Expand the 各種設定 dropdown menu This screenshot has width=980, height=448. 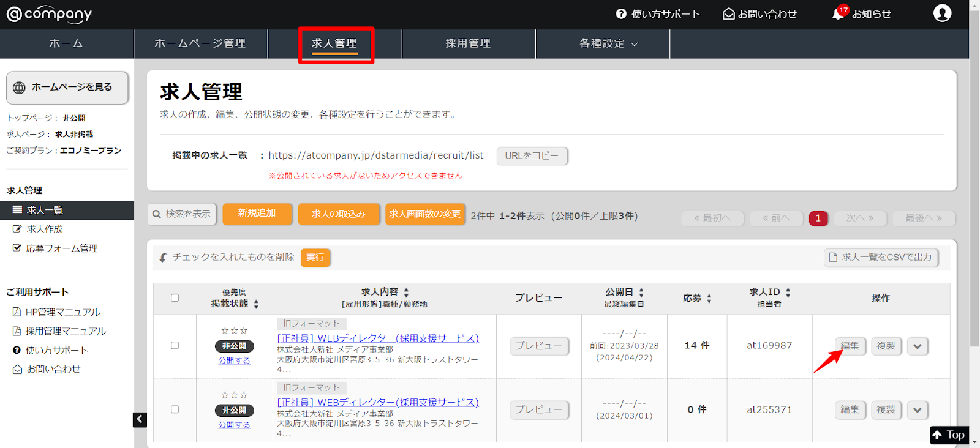[x=608, y=43]
